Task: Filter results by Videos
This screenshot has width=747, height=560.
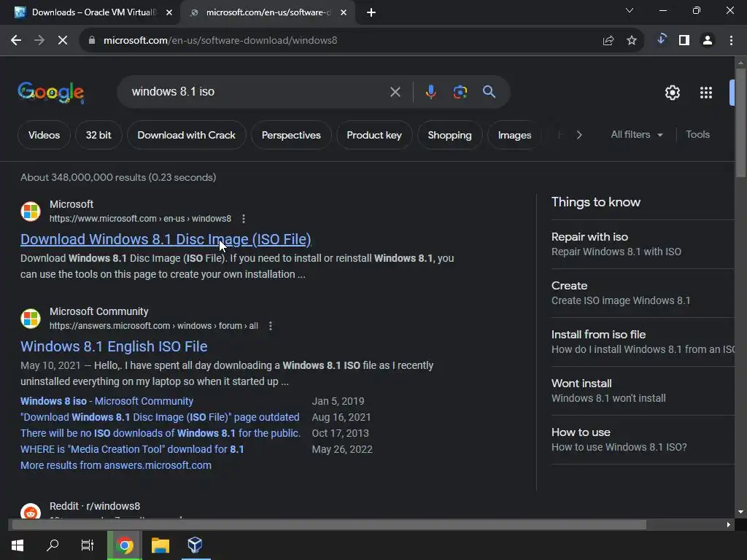Action: pos(44,135)
